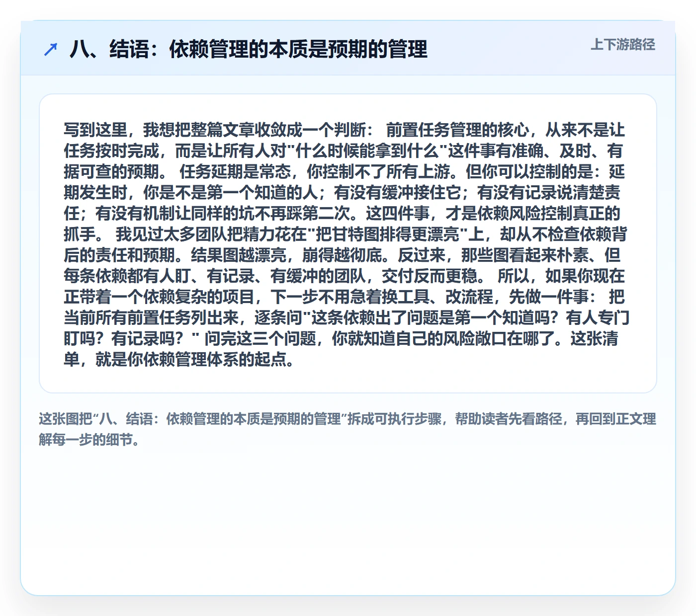This screenshot has height=616, width=696.
Task: Click the paragraph beginning 写到这里，我想把整篇文章
Action: click(x=347, y=244)
